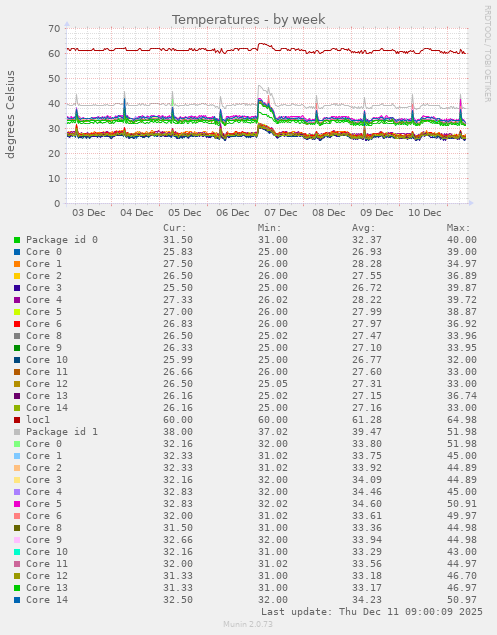Click the '03 Dec' date label on the x-axis
This screenshot has height=635, width=497.
[x=89, y=213]
